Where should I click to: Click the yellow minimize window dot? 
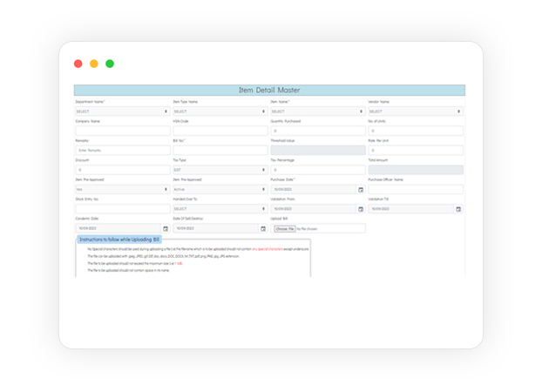click(x=94, y=64)
